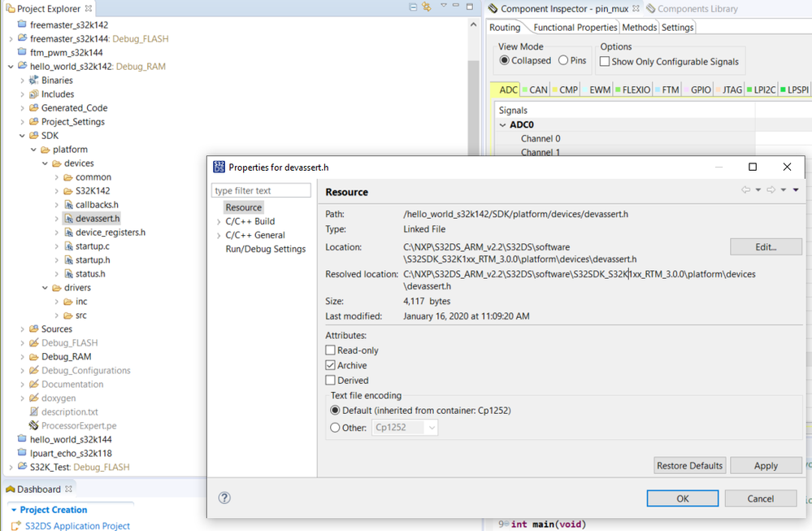This screenshot has width=812, height=531.
Task: Select the CAN peripheral tab
Action: tap(535, 89)
